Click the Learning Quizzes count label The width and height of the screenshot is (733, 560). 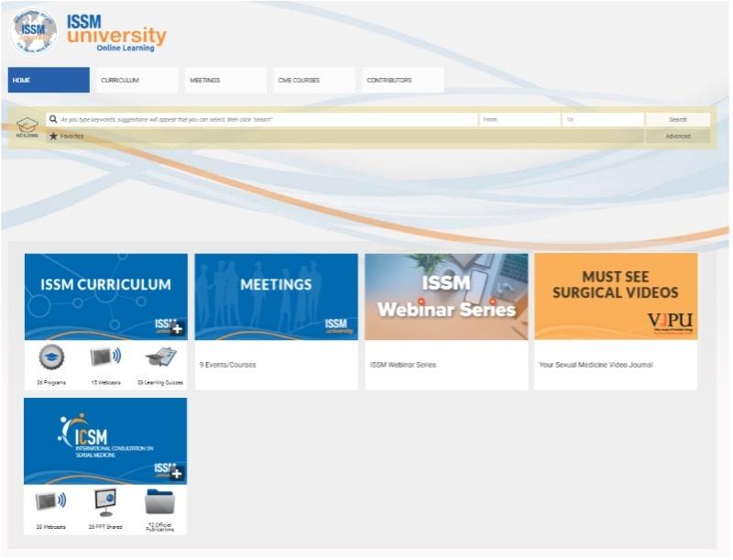click(160, 382)
